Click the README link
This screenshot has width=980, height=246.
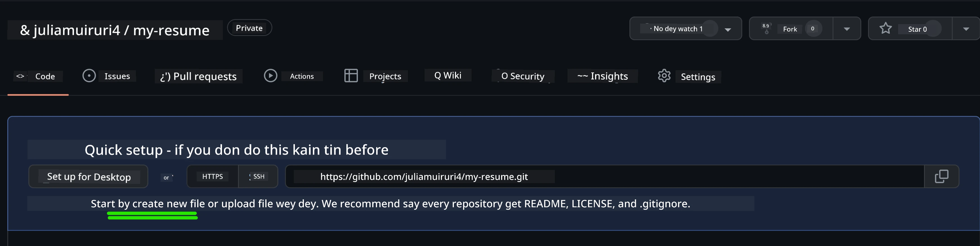(546, 204)
